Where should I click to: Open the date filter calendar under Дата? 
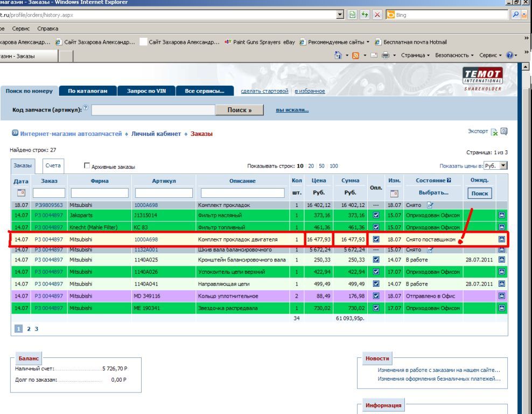click(x=21, y=192)
